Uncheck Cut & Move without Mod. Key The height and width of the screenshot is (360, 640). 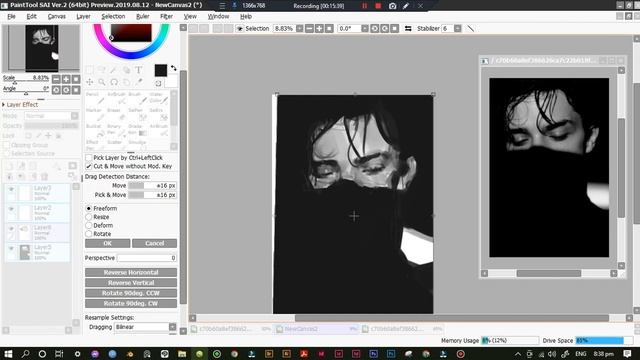tap(89, 166)
